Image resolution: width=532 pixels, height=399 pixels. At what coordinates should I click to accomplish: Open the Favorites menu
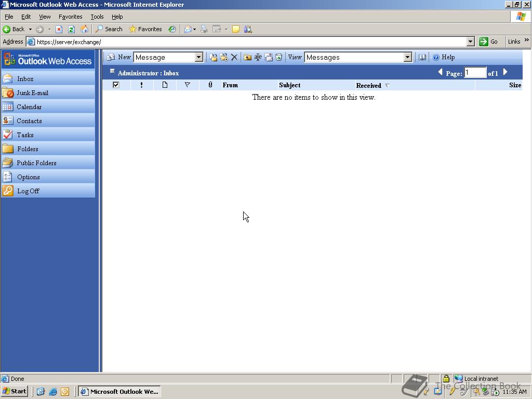(x=70, y=17)
